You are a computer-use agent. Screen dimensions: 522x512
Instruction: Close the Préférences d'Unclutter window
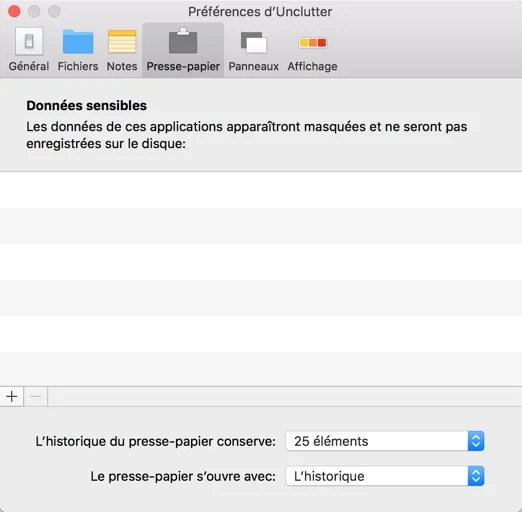click(14, 11)
